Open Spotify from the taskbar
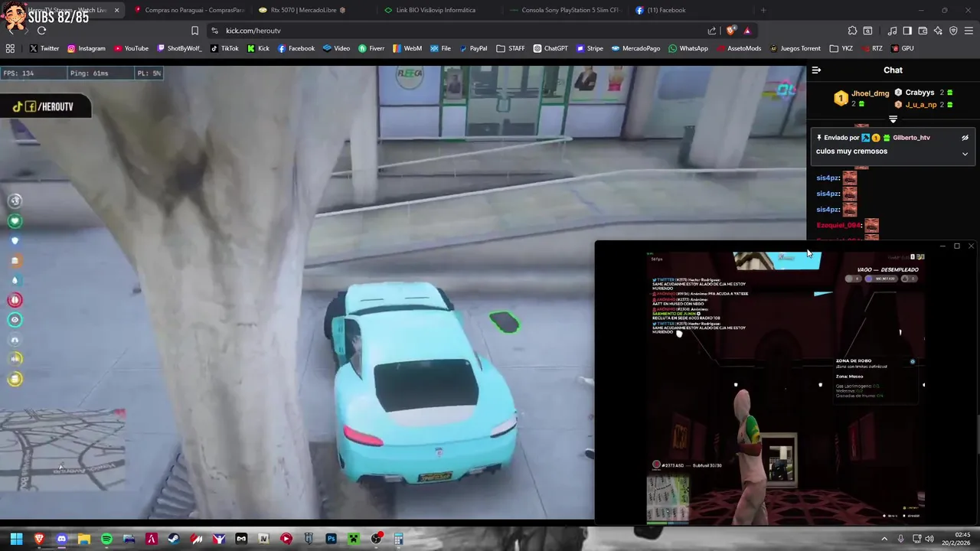This screenshot has width=980, height=551. [x=106, y=539]
